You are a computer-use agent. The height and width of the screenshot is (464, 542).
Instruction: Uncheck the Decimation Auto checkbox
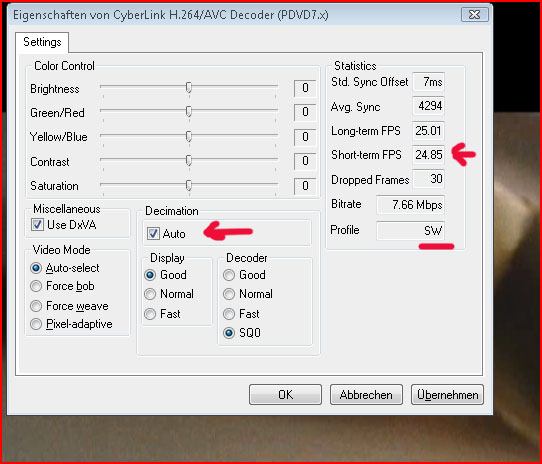pyautogui.click(x=153, y=234)
